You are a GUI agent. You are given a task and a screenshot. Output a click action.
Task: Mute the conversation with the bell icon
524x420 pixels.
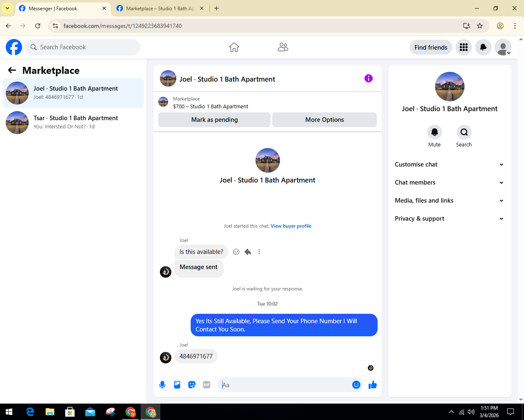click(435, 132)
